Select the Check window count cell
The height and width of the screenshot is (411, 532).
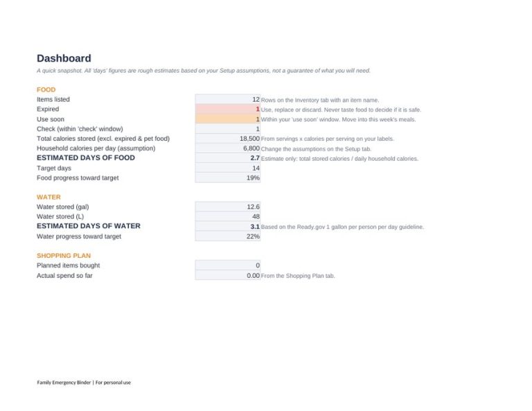pos(228,129)
